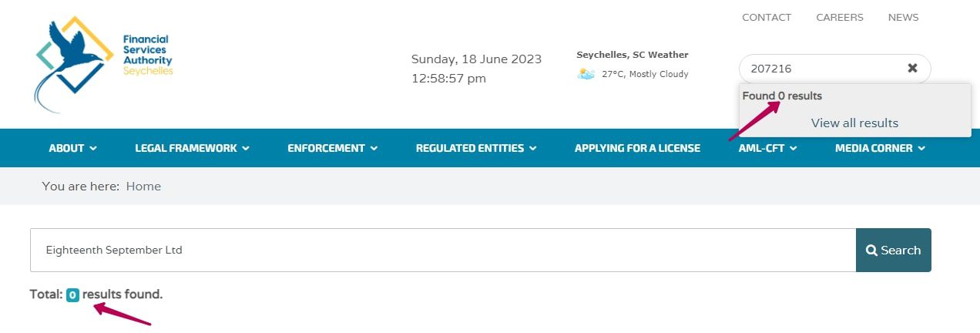Click the 0 results count badge
This screenshot has width=980, height=333.
tap(72, 294)
